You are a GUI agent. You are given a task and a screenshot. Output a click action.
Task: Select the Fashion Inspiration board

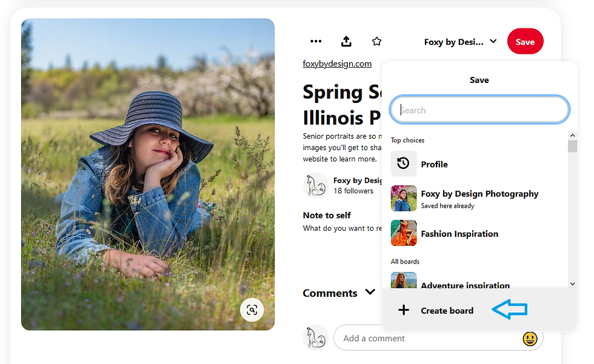coord(459,233)
